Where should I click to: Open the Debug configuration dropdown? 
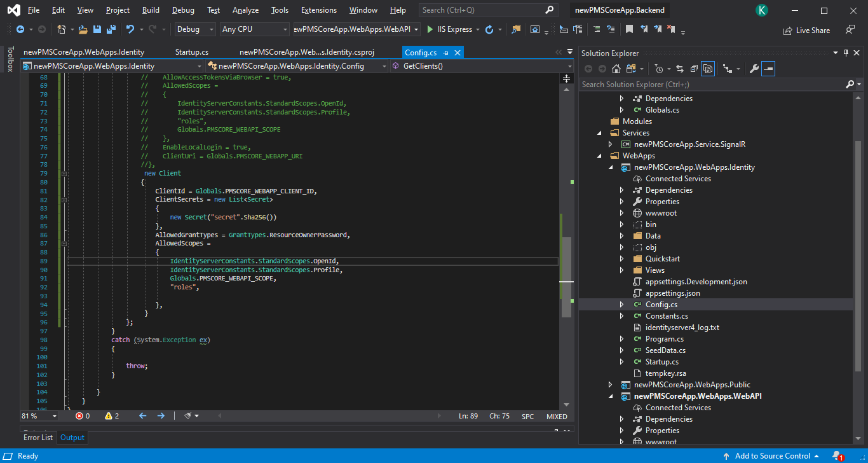pyautogui.click(x=196, y=29)
